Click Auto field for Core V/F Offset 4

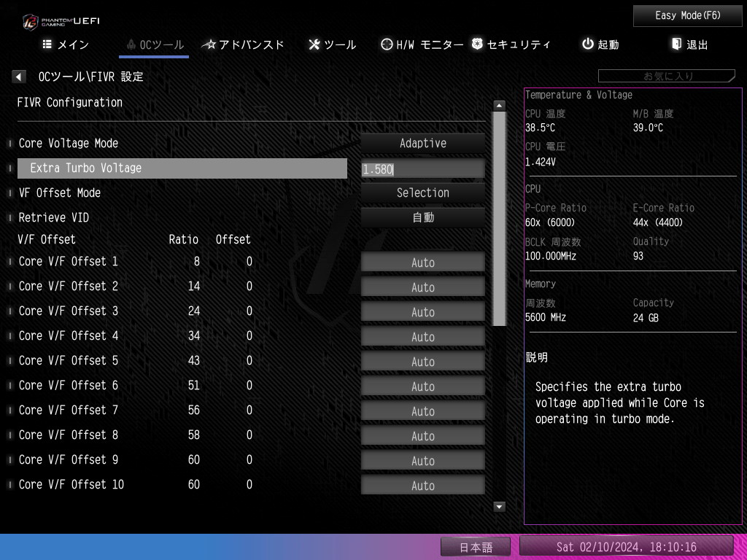(x=422, y=336)
